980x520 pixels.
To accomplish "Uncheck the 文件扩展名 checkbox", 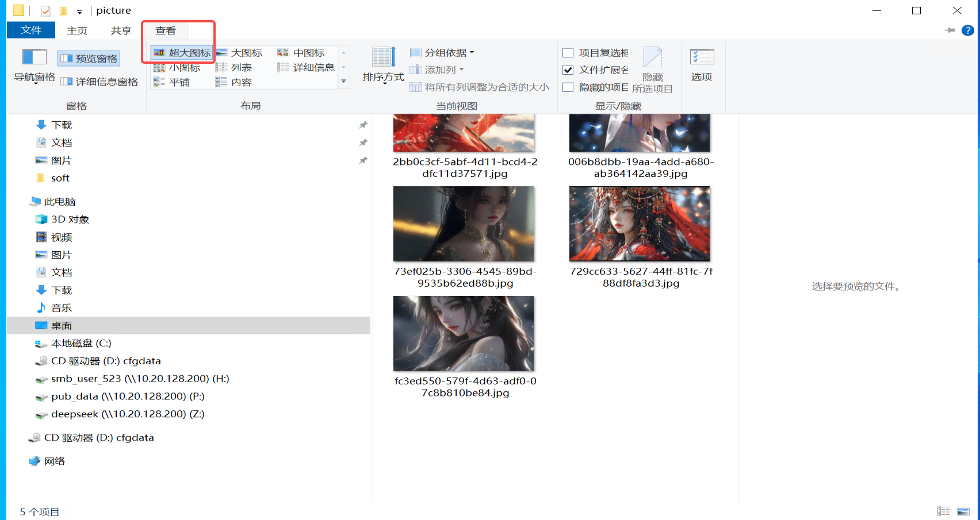I will point(568,70).
